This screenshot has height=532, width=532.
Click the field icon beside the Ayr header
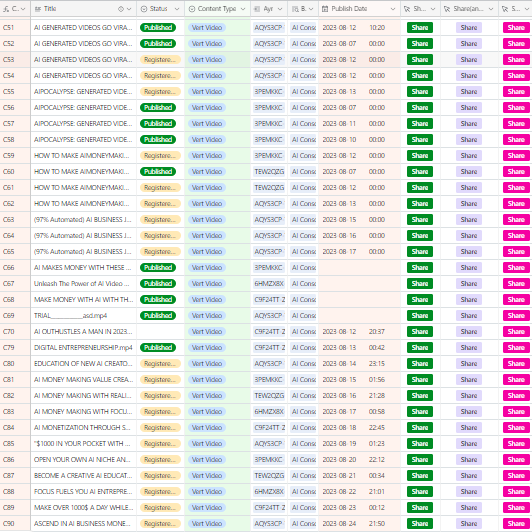[257, 9]
